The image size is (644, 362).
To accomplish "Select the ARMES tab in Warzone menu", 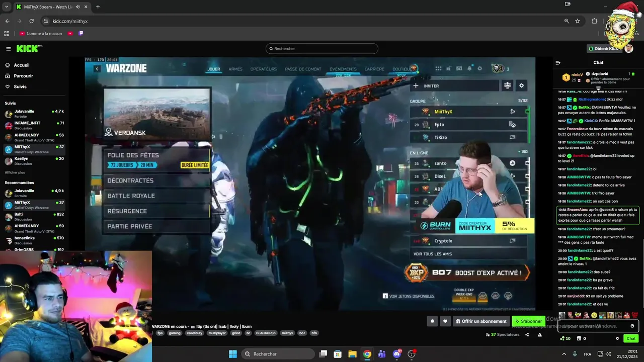I will pyautogui.click(x=235, y=69).
